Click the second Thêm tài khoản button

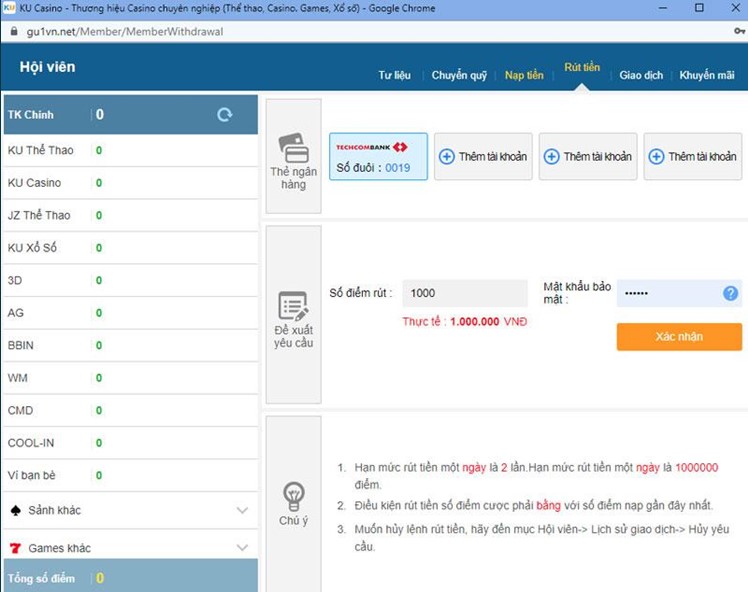(x=588, y=156)
